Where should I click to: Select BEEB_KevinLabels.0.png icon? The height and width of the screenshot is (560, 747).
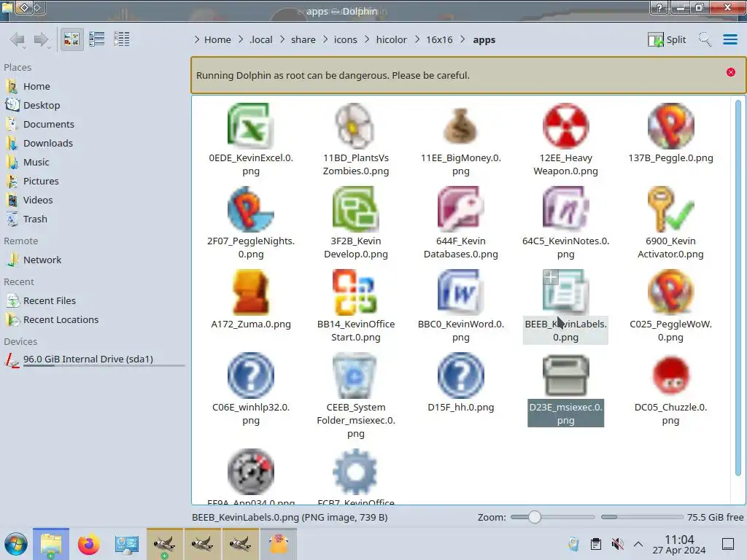click(x=565, y=292)
